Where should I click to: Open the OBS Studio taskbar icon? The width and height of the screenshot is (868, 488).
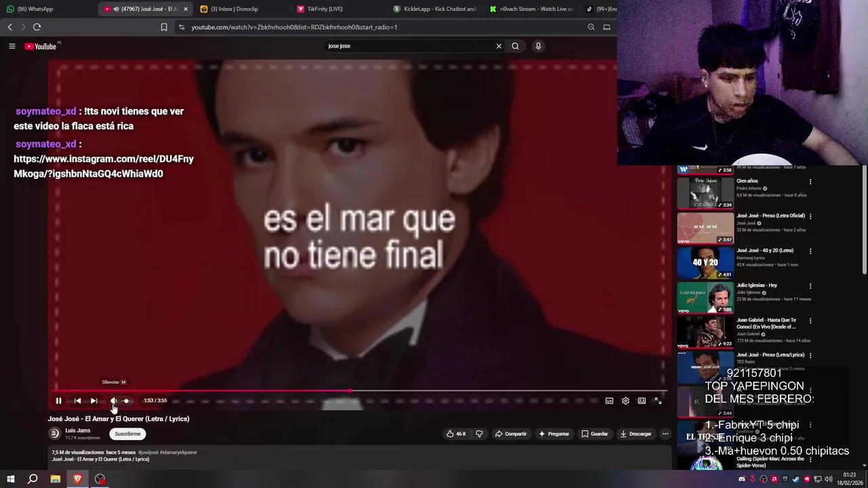(100, 479)
